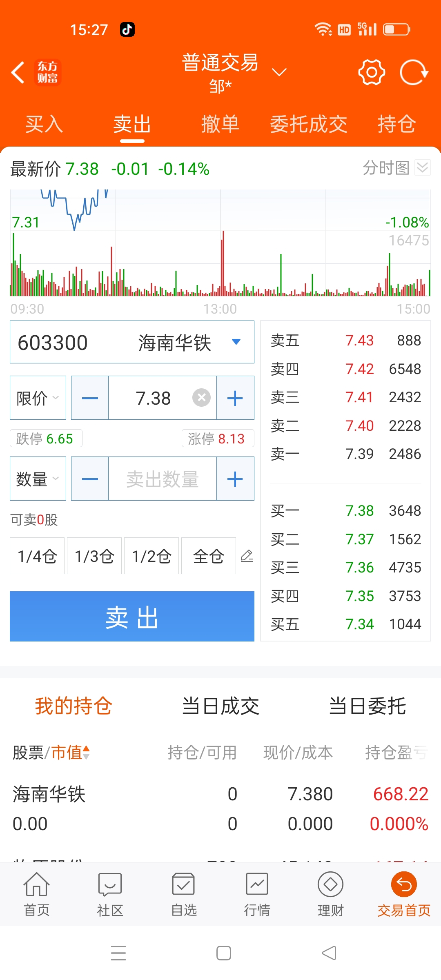Choose 1/3仓 position size
Viewport: 441px width, 980px height.
(94, 556)
